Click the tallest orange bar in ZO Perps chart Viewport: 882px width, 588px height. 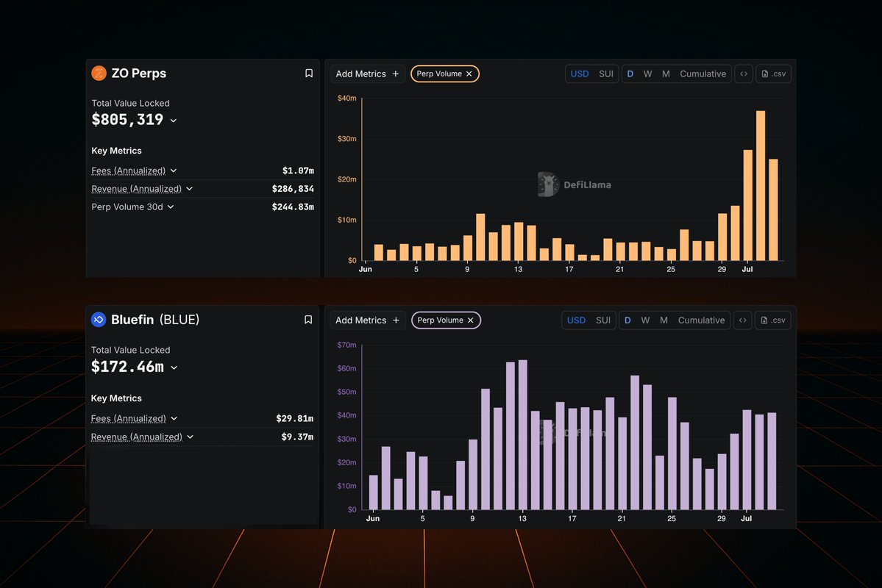(761, 185)
